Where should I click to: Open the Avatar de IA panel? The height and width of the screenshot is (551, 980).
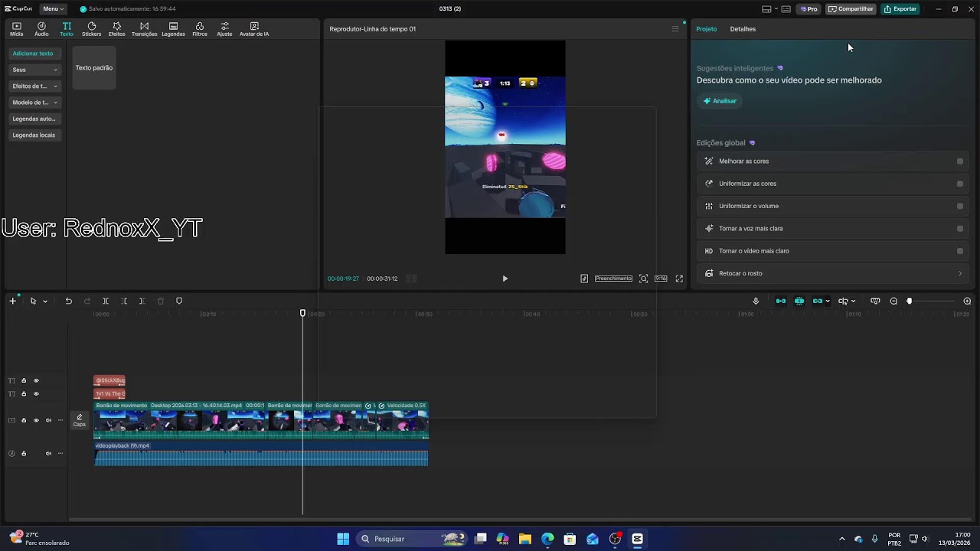tap(254, 29)
